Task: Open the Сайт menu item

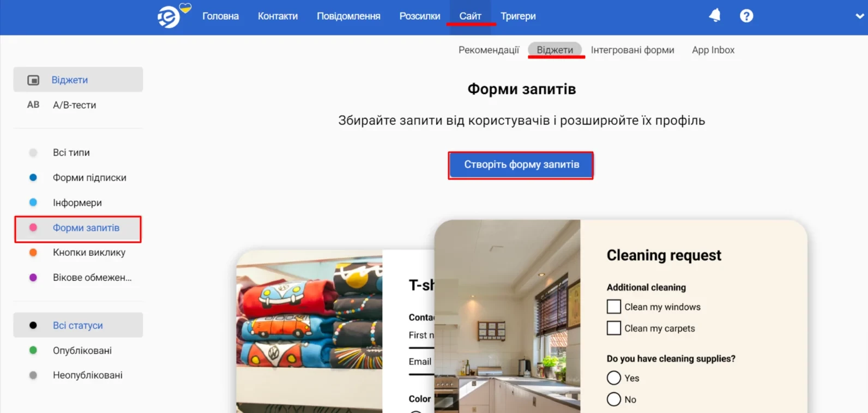Action: click(x=470, y=16)
